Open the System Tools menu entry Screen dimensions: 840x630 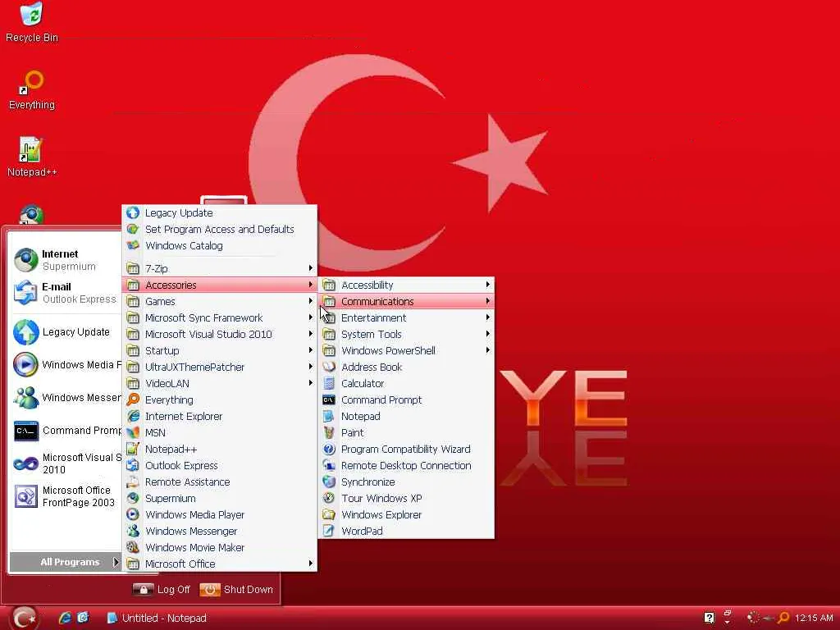(x=406, y=335)
